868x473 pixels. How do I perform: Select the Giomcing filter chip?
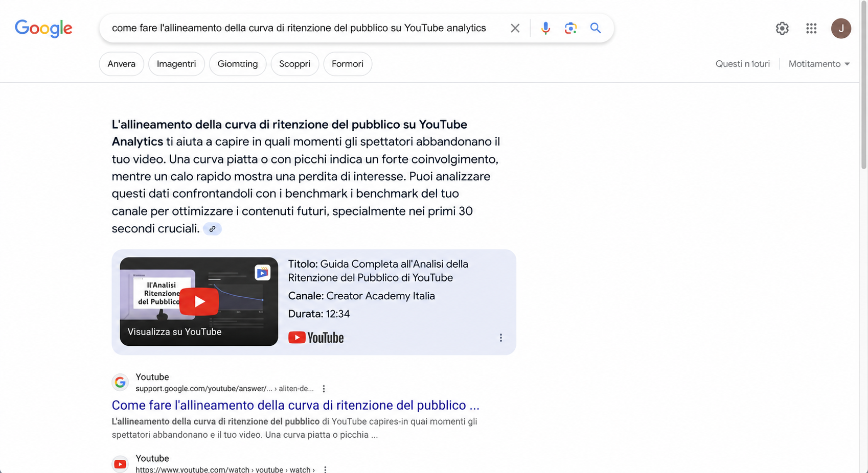[x=238, y=64]
